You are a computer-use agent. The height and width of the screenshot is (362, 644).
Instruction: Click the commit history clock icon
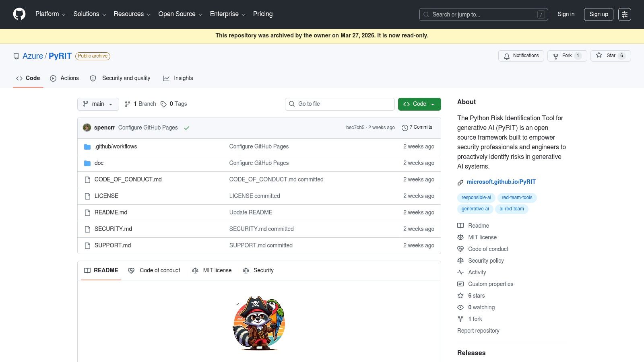click(x=405, y=128)
